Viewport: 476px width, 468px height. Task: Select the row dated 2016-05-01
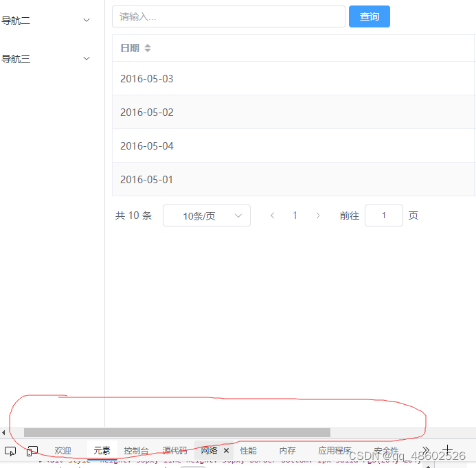point(293,180)
